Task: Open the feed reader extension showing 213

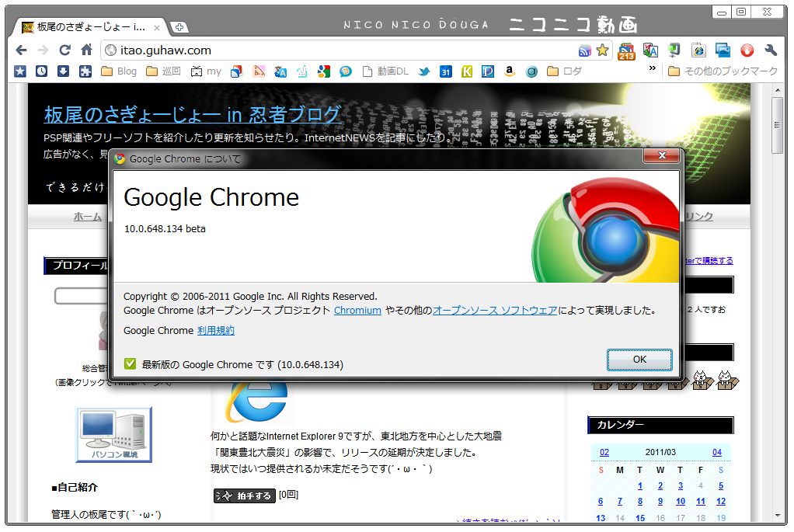Action: tap(626, 51)
